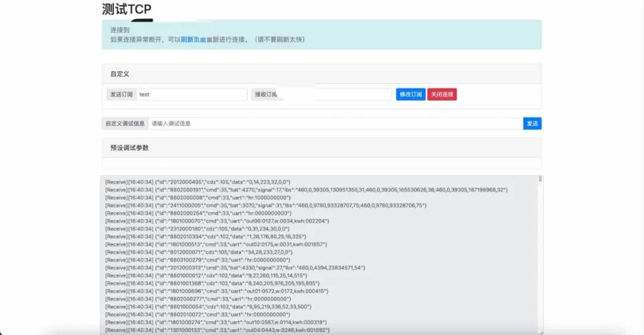
Task: Click the 接收订阅 label addon
Action: [x=266, y=94]
